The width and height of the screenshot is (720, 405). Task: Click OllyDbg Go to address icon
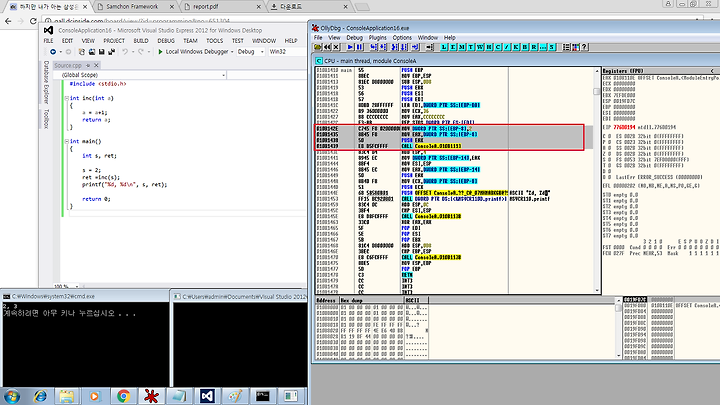[429, 47]
